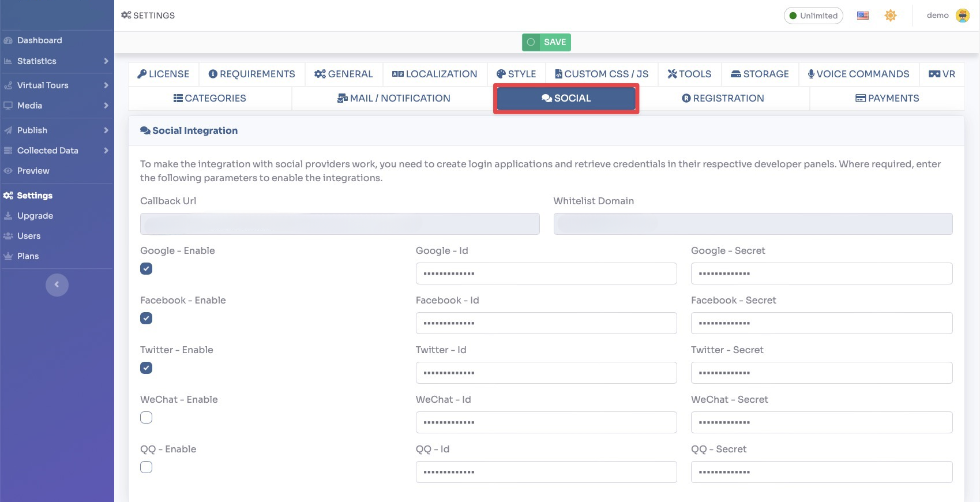Viewport: 980px width, 502px height.
Task: Uncheck Facebook - Enable checkbox
Action: (x=147, y=319)
